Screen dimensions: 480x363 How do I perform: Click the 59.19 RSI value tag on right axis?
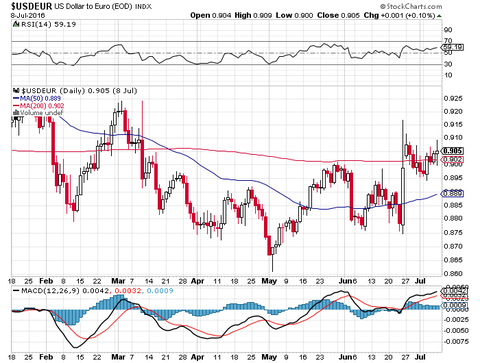click(452, 47)
